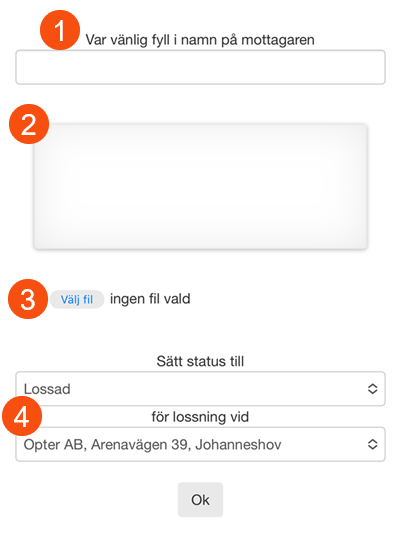Click inside the blank signature pad area
This screenshot has height=535, width=400.
click(x=200, y=186)
